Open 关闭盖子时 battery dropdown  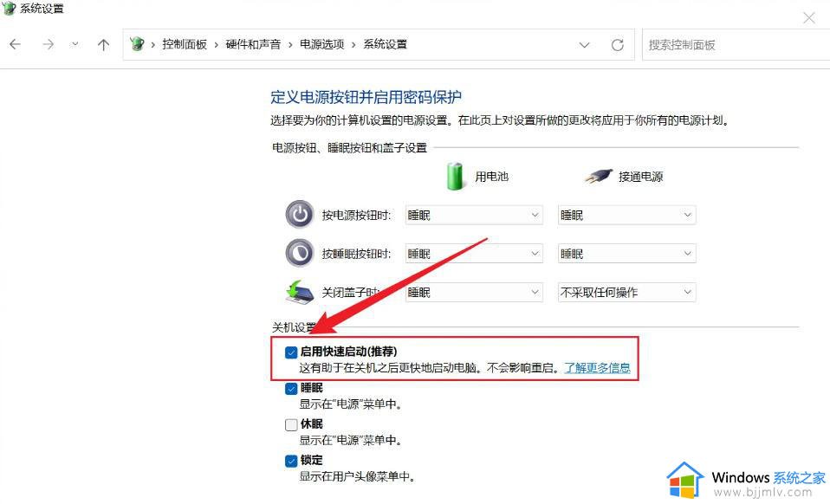[474, 293]
